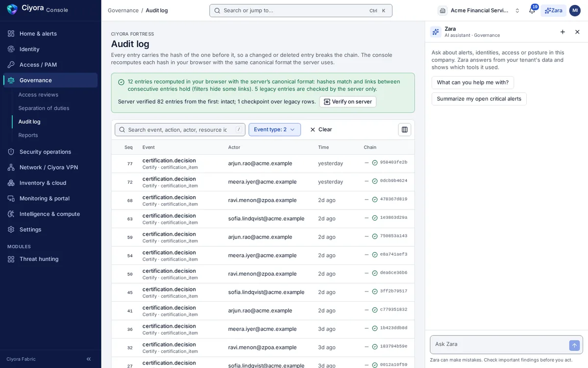Click the verified check icon for hash 958403fe2b
Image resolution: width=588 pixels, height=368 pixels.
[x=375, y=163]
